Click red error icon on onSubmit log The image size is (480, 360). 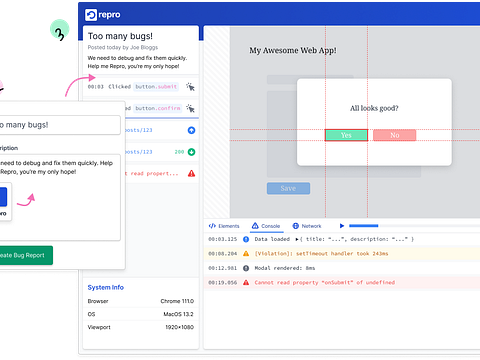pos(246,282)
